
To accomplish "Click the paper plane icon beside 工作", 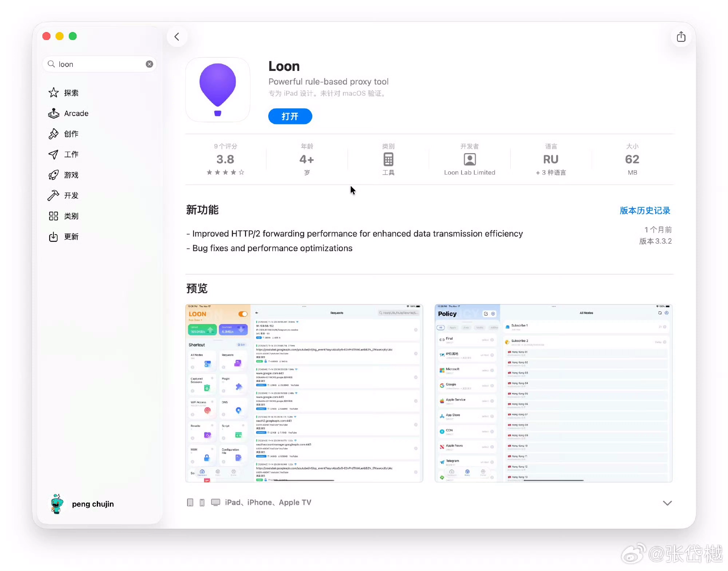I will tap(54, 155).
